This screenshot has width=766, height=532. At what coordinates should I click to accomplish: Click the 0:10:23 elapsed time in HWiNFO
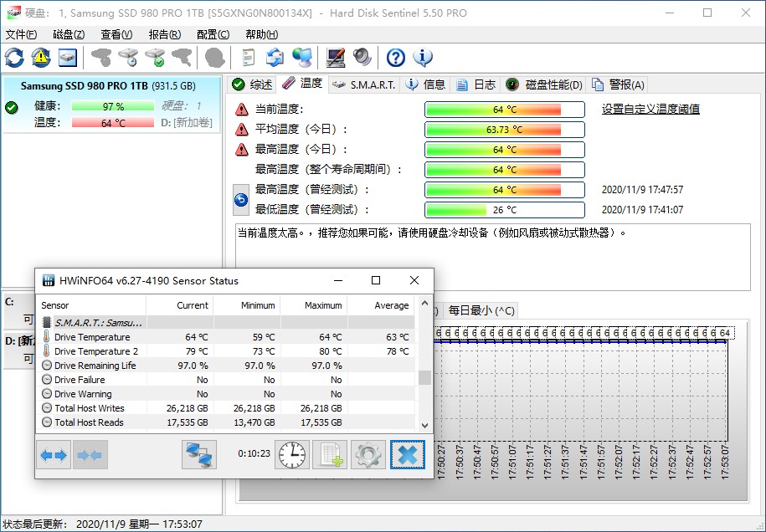(254, 454)
